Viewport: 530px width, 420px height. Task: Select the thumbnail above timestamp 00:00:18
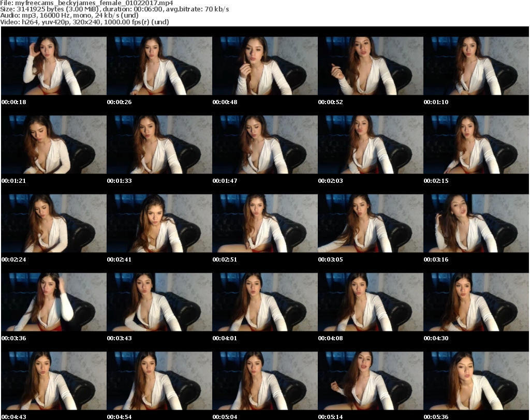coord(54,66)
